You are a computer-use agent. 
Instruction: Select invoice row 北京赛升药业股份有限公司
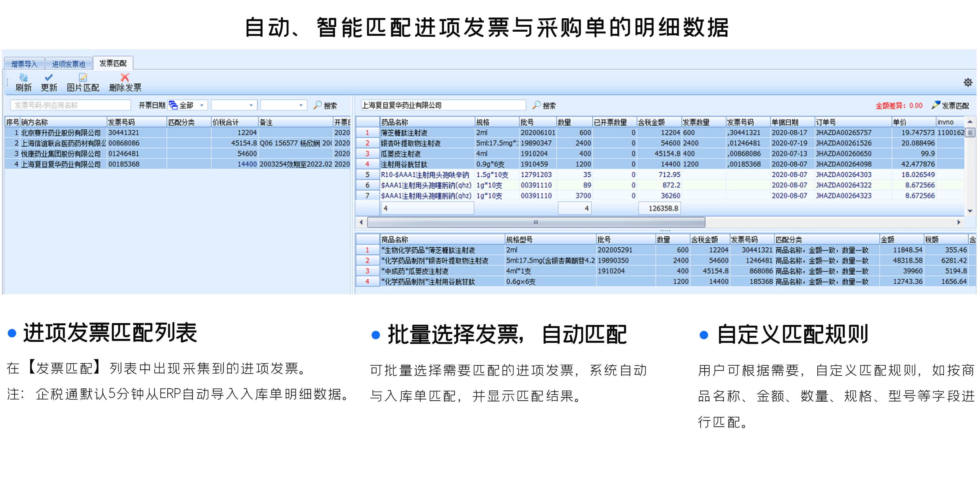tap(177, 133)
